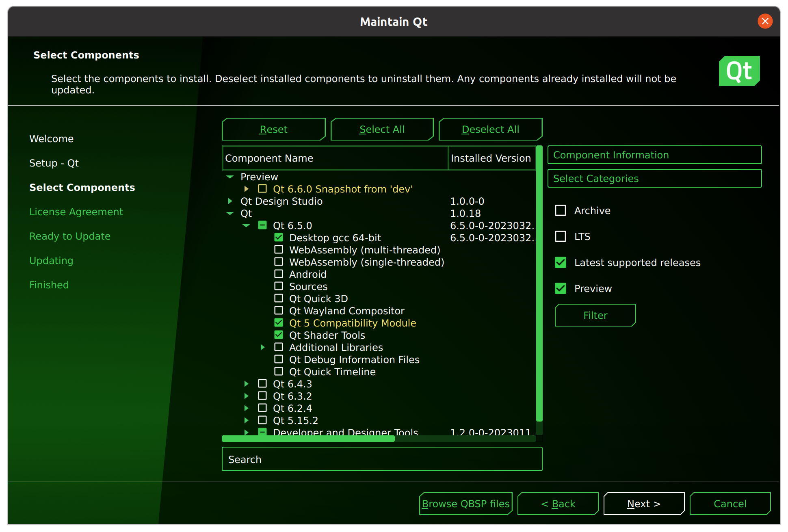Image resolution: width=788 pixels, height=532 pixels.
Task: Proceed with the Next button
Action: [644, 504]
